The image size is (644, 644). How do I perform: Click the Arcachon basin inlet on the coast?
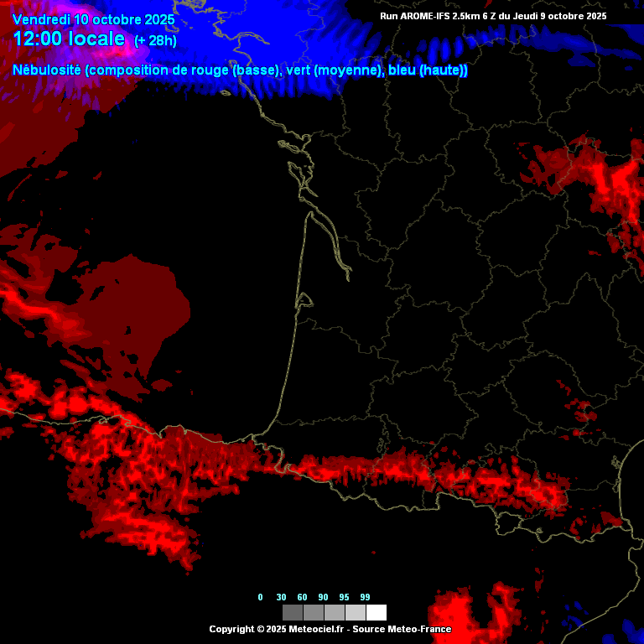point(305,300)
